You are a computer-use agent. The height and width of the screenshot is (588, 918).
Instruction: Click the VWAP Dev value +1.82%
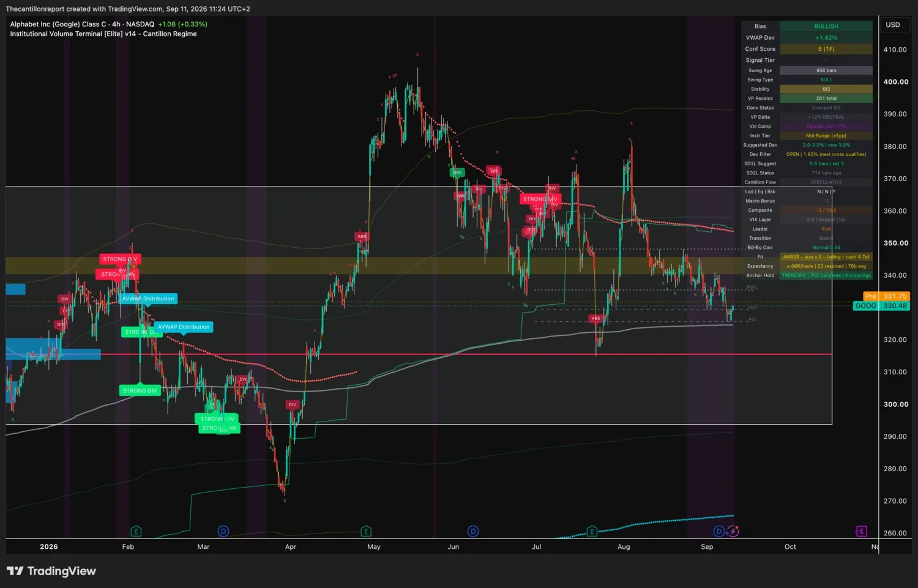point(826,38)
